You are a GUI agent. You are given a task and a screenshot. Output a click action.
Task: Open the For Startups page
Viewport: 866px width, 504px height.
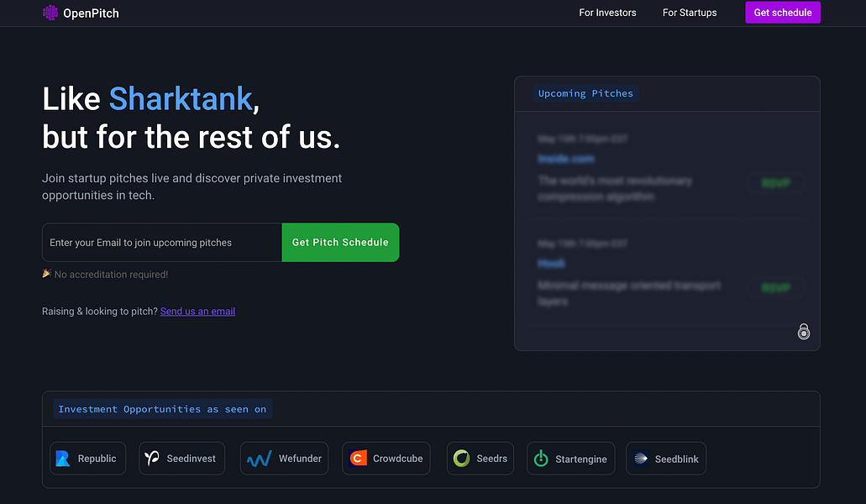point(690,13)
